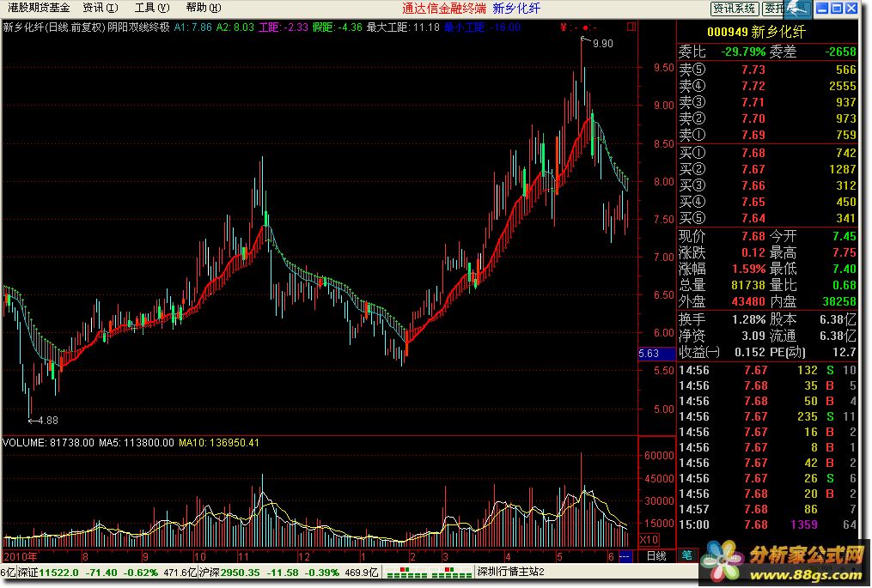The height and width of the screenshot is (588, 872).
Task: Click the 最大工距: 11.18 label
Action: [403, 27]
